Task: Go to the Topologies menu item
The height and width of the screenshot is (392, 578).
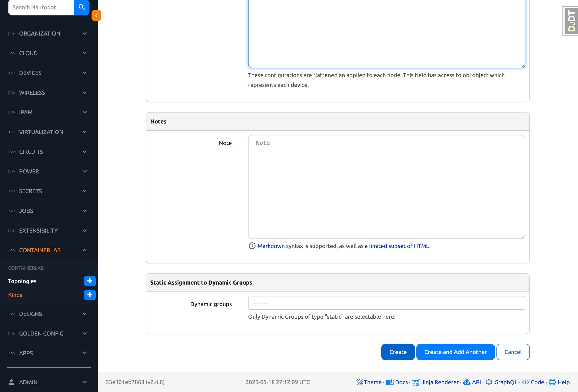Action: (22, 281)
